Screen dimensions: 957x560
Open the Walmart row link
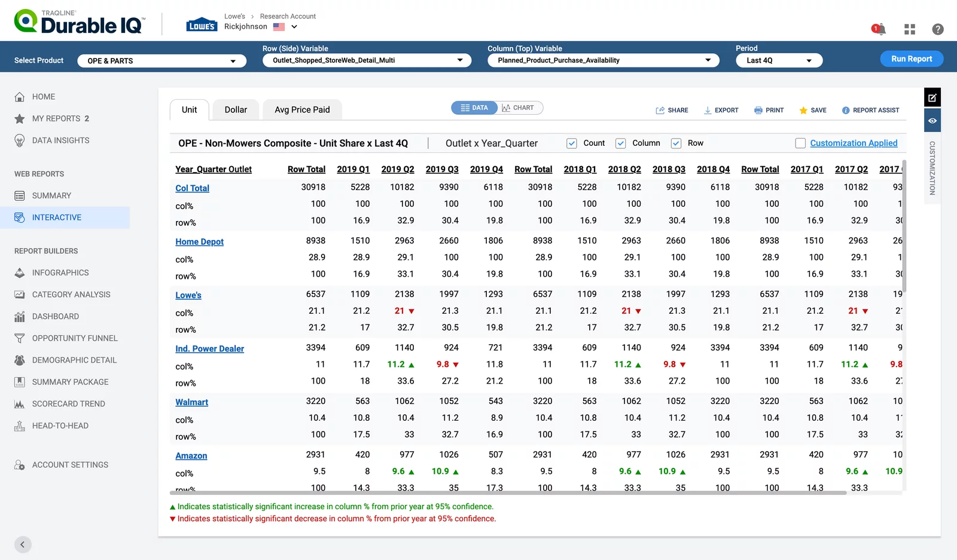point(191,402)
